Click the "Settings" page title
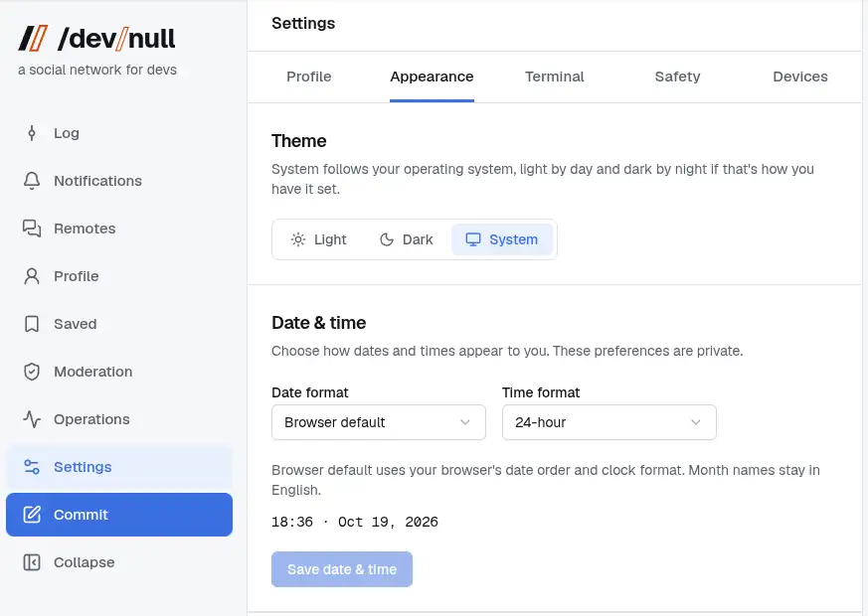This screenshot has width=868, height=616. 303,23
